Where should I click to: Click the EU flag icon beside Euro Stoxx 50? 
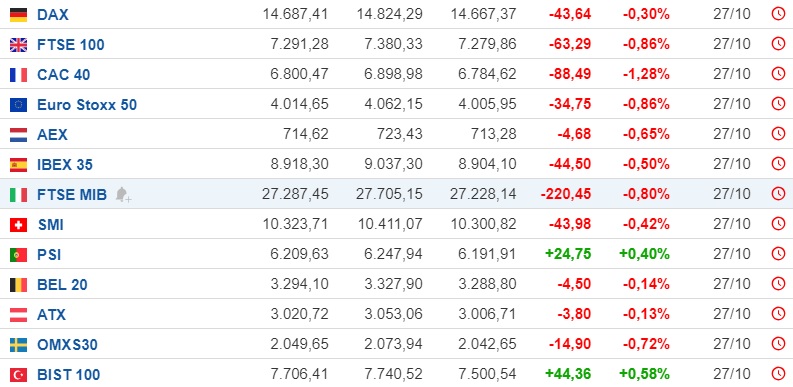(18, 105)
